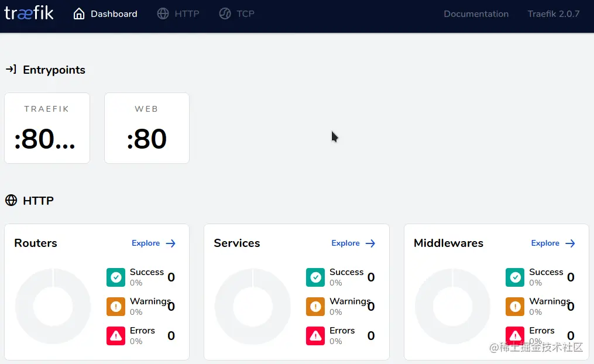This screenshot has width=594, height=364.
Task: Click the Routers Success label
Action: pos(147,272)
